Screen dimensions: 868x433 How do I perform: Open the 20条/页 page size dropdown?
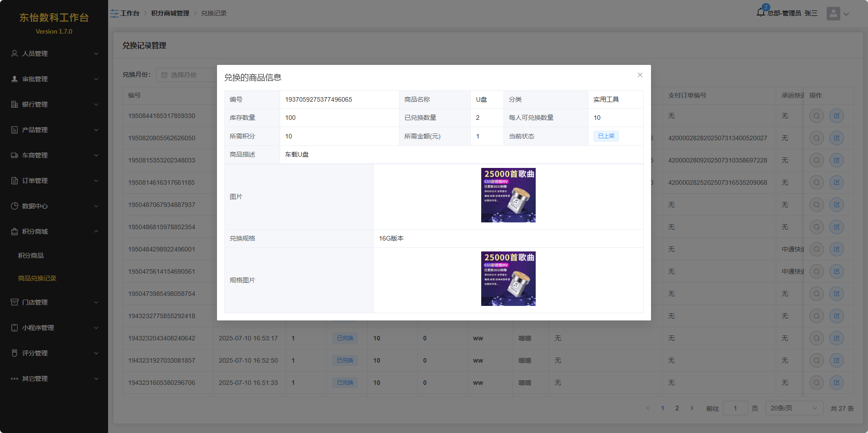pos(793,408)
